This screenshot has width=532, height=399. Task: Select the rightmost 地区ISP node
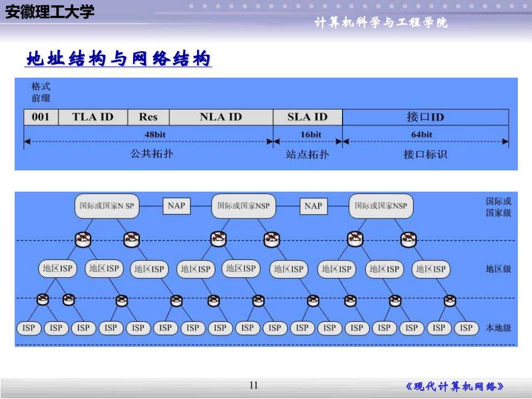[x=431, y=269]
